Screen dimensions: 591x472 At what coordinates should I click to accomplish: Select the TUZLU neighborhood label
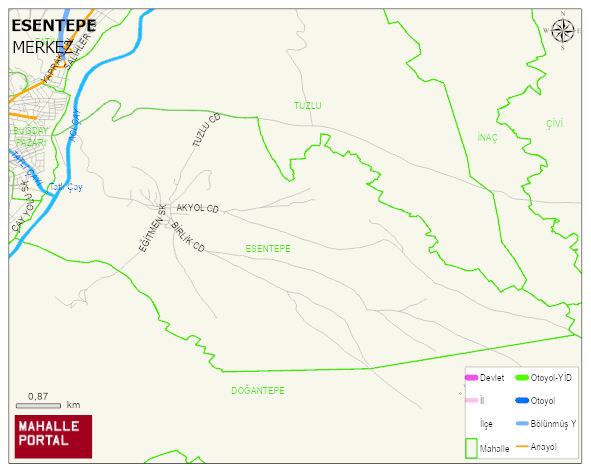[x=308, y=106]
